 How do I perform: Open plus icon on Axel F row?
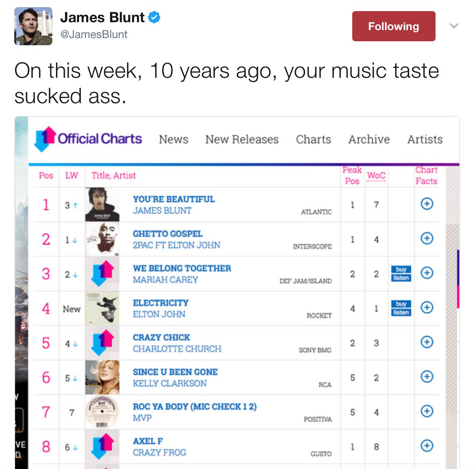427,446
